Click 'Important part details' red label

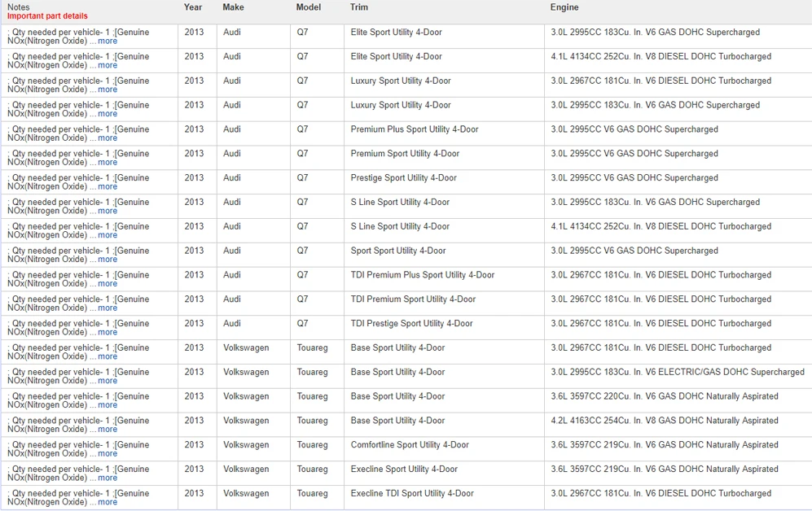(47, 16)
